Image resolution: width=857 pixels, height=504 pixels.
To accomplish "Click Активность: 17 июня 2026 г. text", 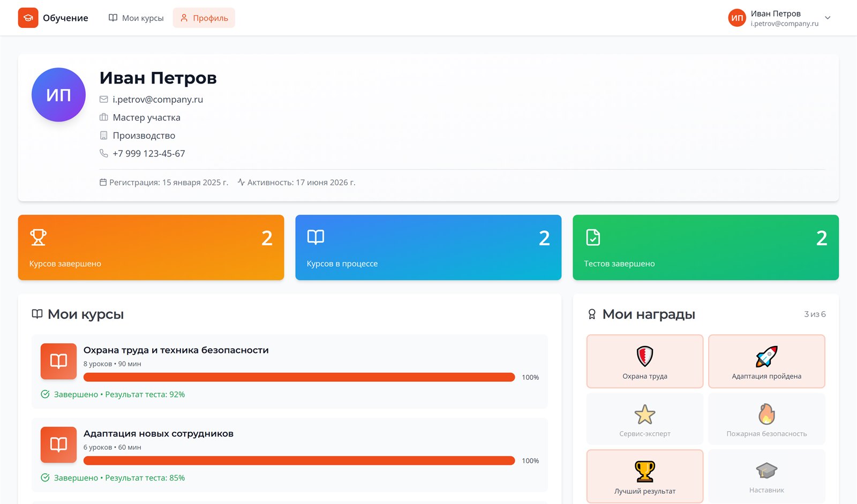I will (x=301, y=182).
